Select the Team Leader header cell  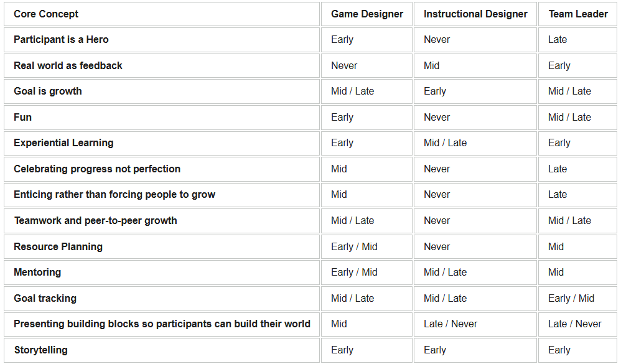[x=577, y=14]
